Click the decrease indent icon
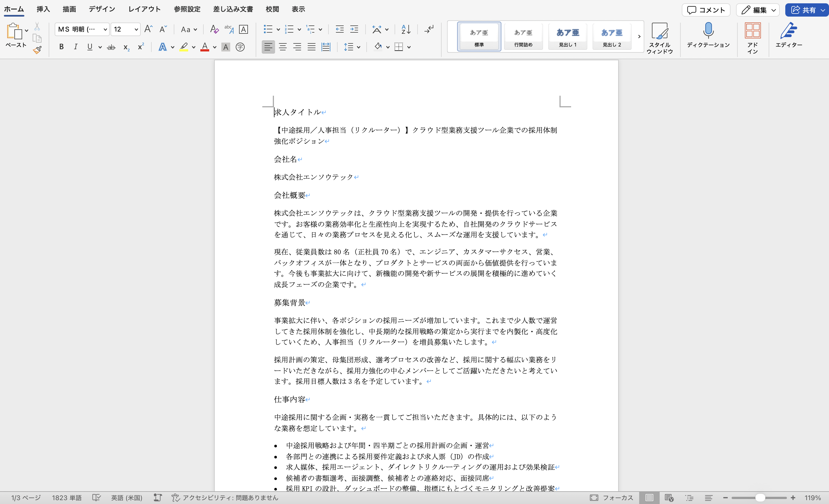The image size is (829, 504). [340, 29]
